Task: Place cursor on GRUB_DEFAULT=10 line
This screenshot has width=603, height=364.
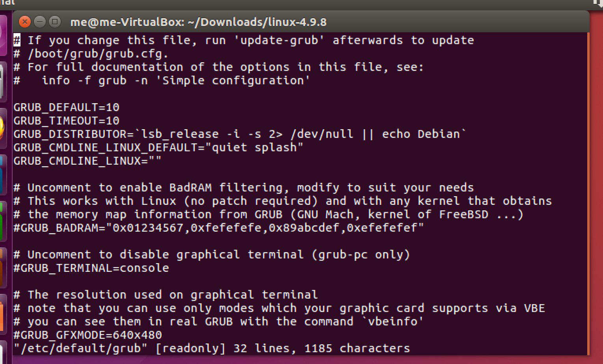Action: click(66, 107)
